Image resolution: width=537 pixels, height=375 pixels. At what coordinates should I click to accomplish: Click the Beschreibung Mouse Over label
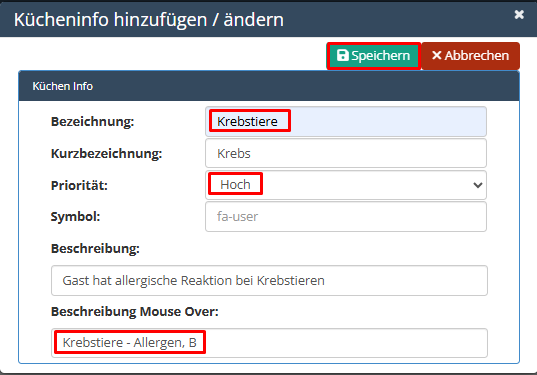pos(135,312)
